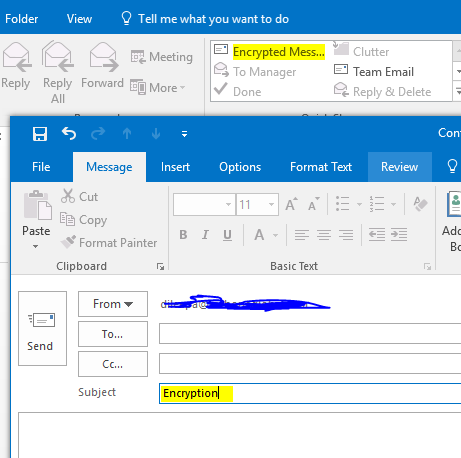
Task: Open the Font Color dropdown arrow
Action: coord(275,235)
